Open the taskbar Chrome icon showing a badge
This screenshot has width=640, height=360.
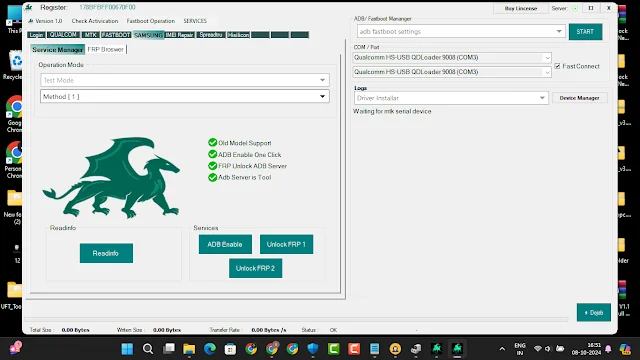click(272, 349)
